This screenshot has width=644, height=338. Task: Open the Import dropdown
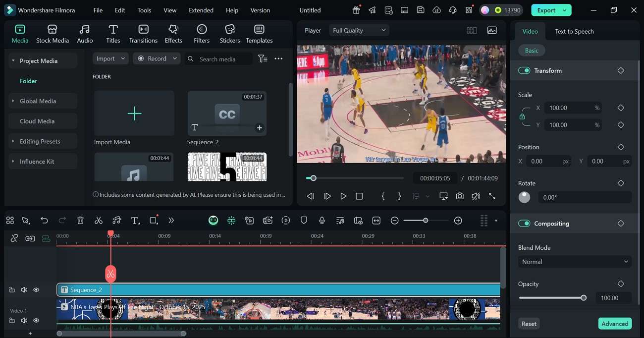[110, 58]
